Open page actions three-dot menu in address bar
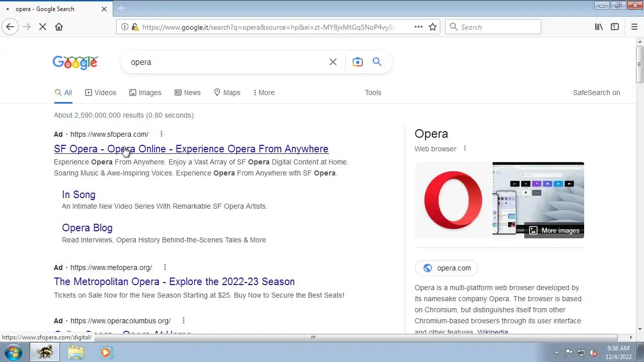The image size is (644, 362). (419, 27)
